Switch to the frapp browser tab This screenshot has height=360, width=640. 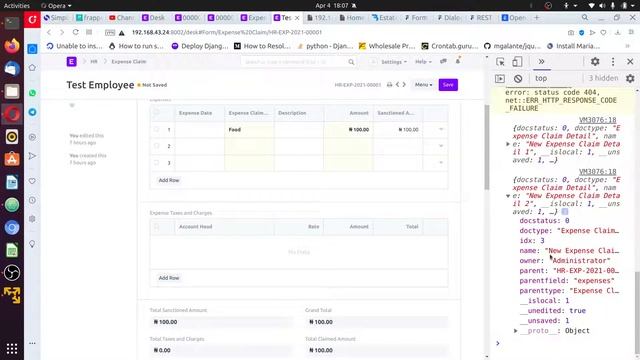point(89,18)
